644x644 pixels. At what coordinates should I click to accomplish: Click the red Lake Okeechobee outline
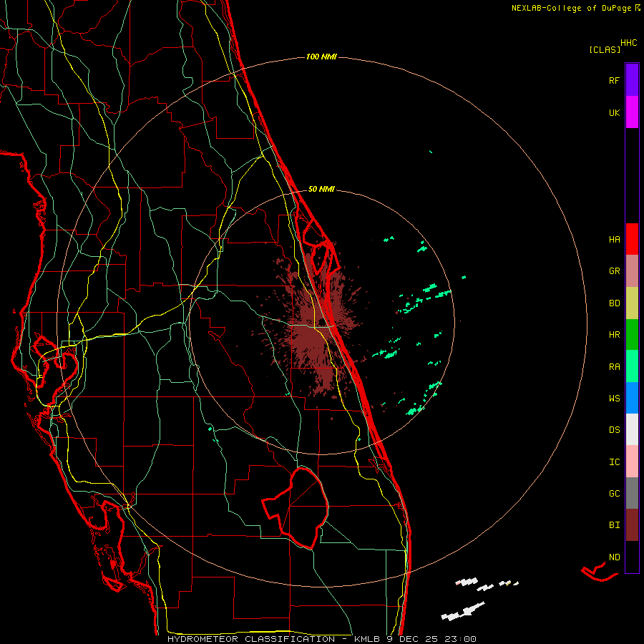point(296,507)
